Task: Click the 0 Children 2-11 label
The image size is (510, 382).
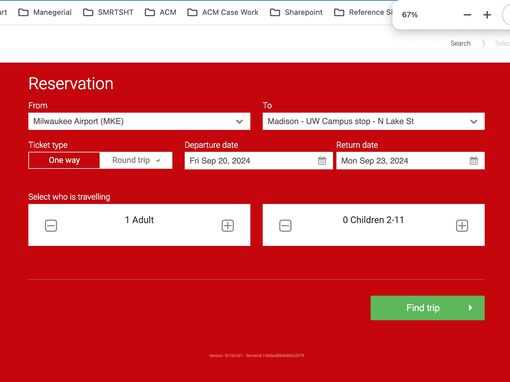Action: [x=373, y=220]
